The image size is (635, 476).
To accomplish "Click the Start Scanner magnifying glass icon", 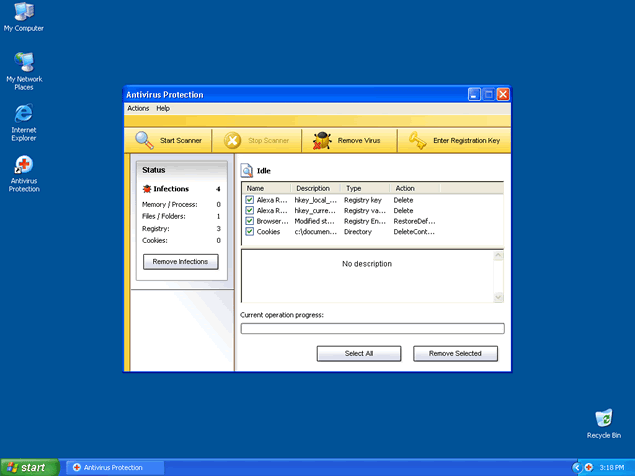I will [x=145, y=141].
